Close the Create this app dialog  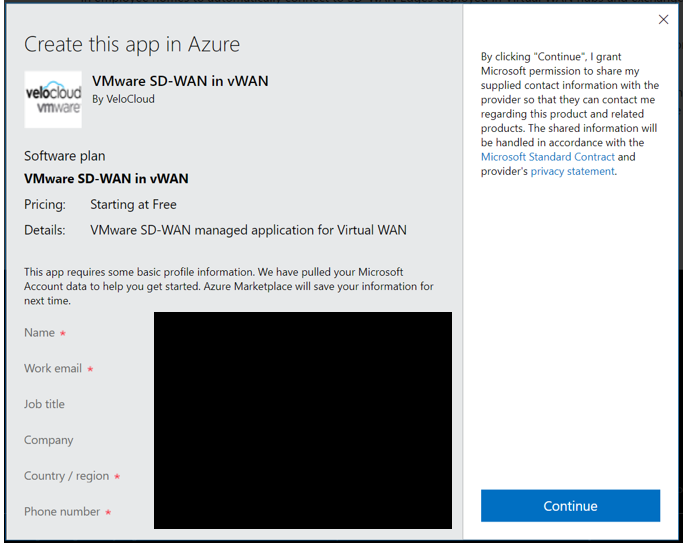[663, 19]
